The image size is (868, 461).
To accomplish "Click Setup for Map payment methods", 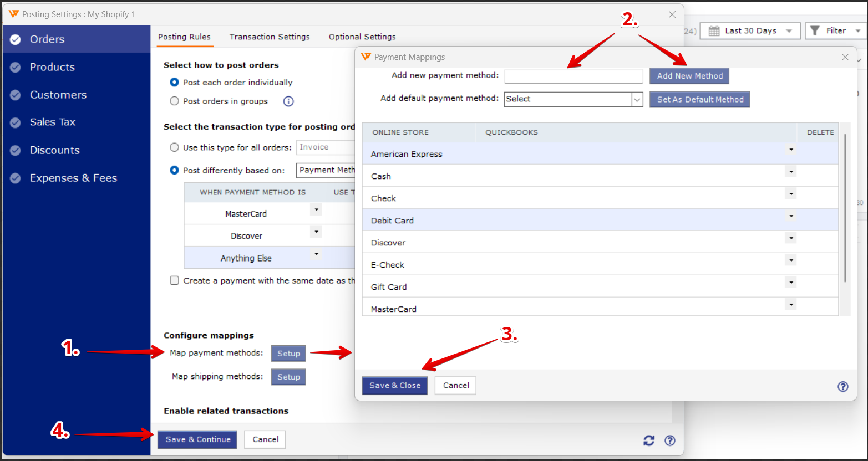I will pos(288,354).
